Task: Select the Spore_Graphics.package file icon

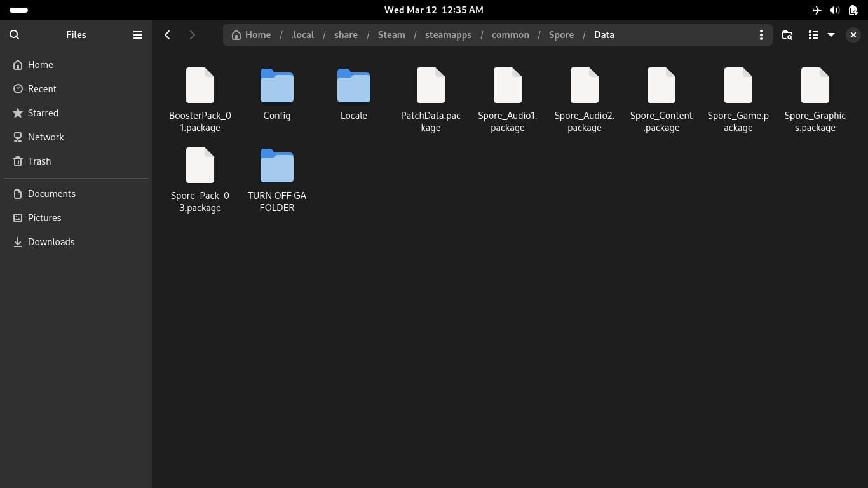Action: tap(815, 85)
